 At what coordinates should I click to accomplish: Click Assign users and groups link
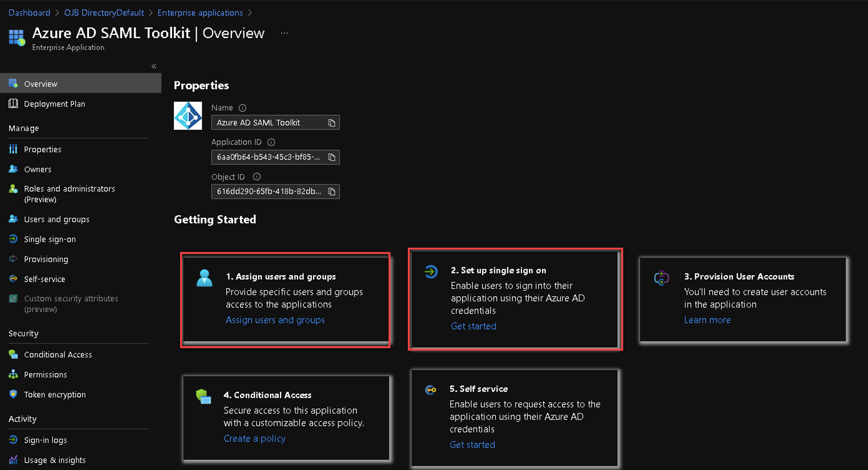pyautogui.click(x=275, y=320)
